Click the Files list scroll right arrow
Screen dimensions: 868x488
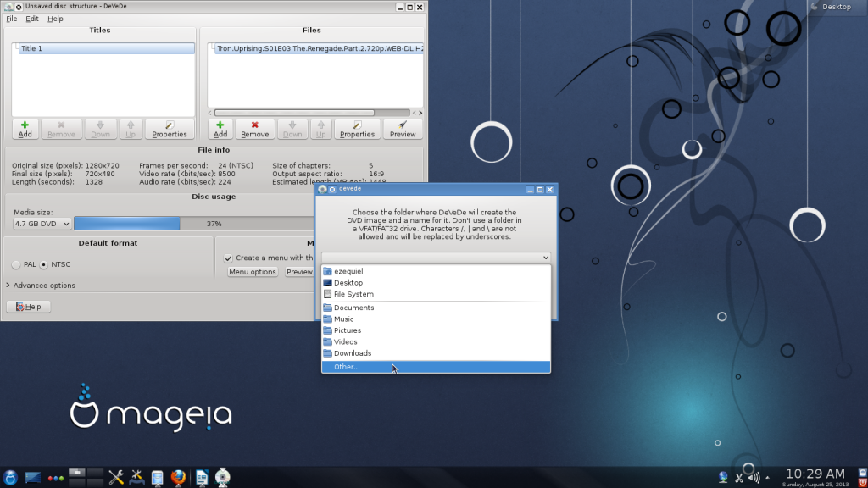[x=420, y=113]
